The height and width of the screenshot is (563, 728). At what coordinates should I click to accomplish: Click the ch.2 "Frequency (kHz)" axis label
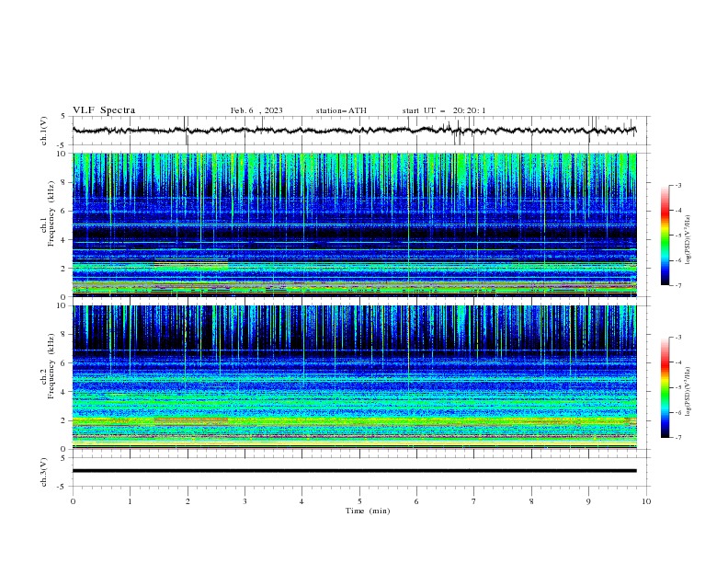point(51,366)
